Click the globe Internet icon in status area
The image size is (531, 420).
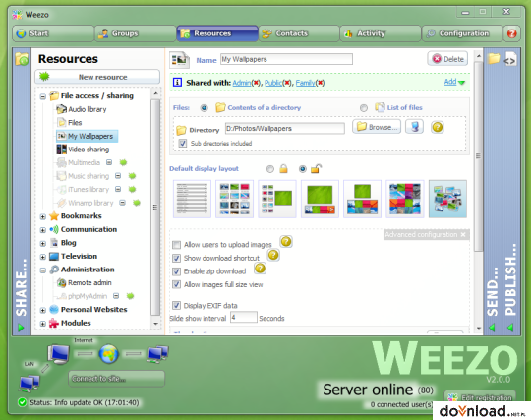pyautogui.click(x=109, y=354)
